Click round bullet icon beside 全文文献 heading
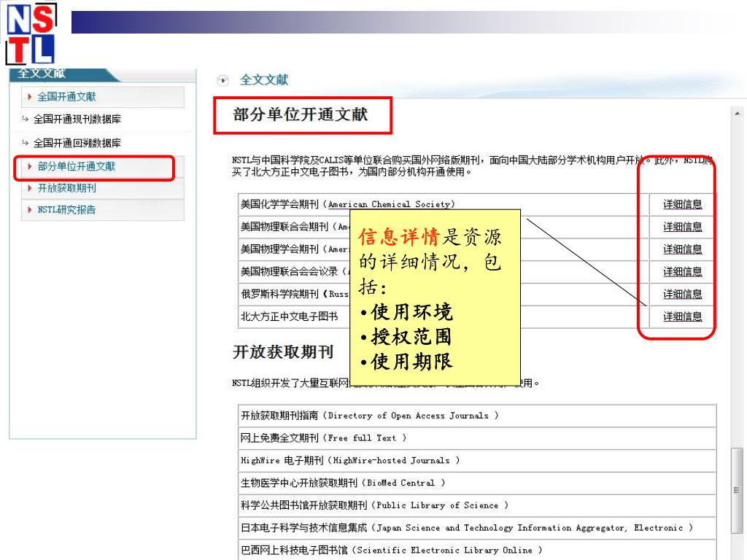The height and width of the screenshot is (560, 747). pos(222,80)
